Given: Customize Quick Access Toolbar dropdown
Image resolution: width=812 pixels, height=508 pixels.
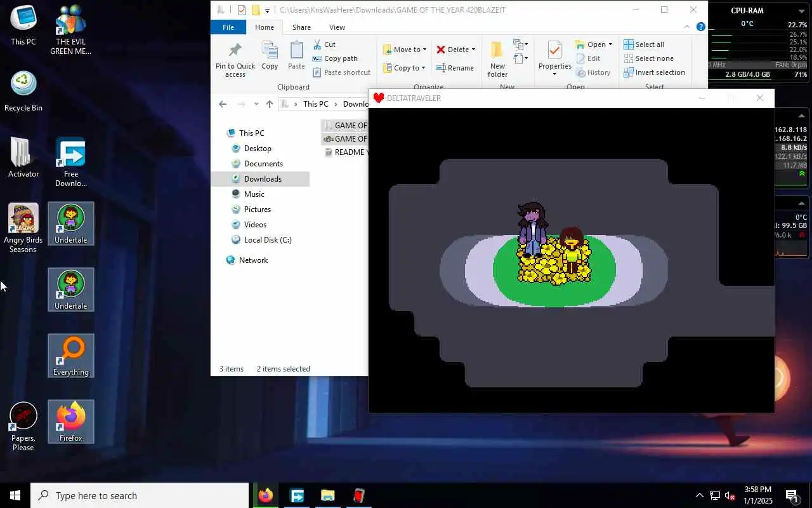Looking at the screenshot, I should pos(267,10).
